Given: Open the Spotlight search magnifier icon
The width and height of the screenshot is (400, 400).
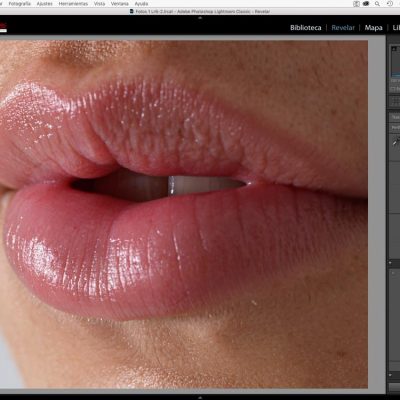Looking at the screenshot, I should (x=377, y=4).
